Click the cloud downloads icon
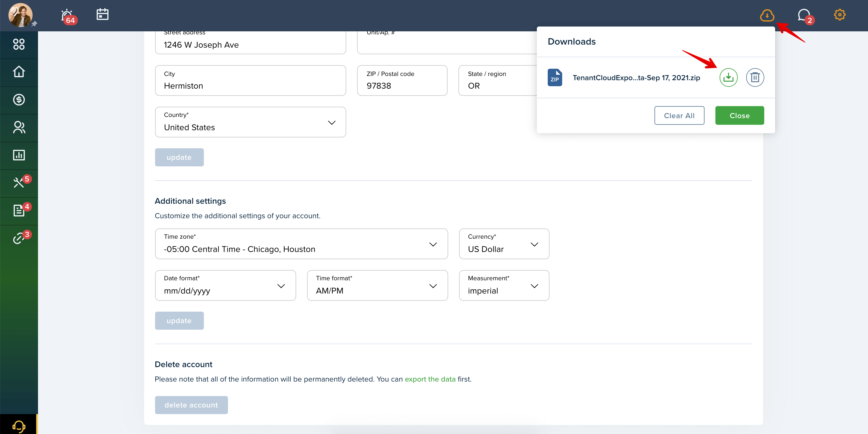 [x=767, y=15]
